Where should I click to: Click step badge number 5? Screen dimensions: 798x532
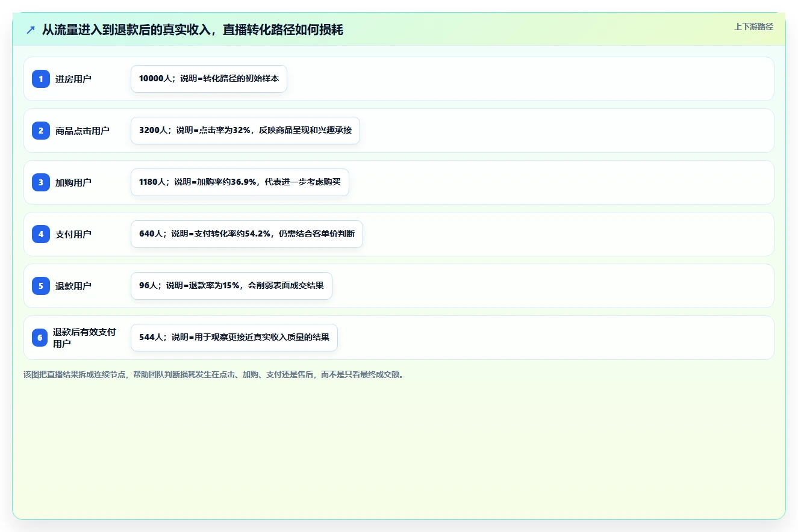41,285
